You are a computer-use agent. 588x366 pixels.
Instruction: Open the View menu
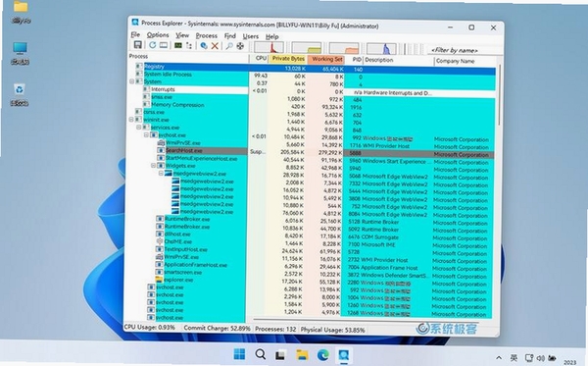click(182, 35)
